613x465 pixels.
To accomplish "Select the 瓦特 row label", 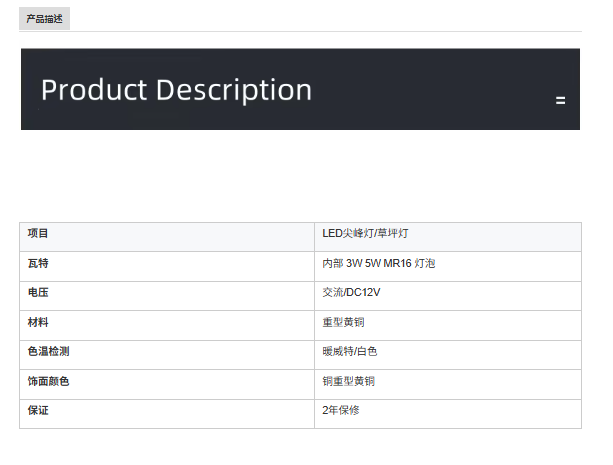I will (38, 264).
